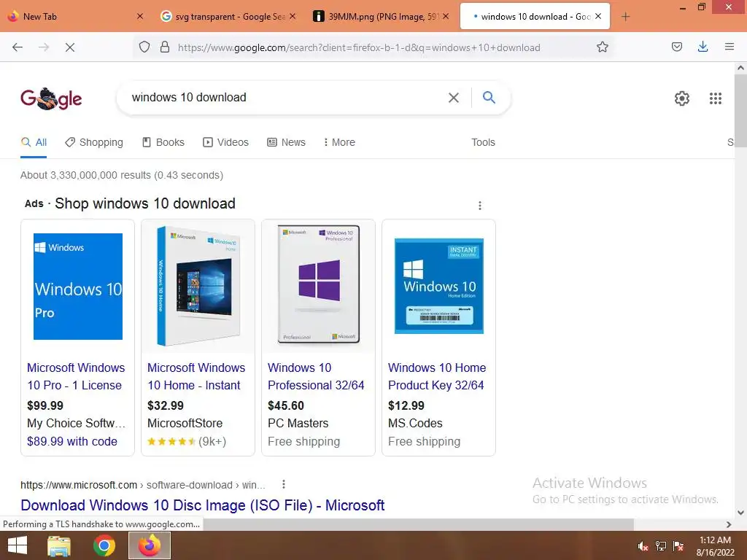Open the Windows Start menu
Image resolution: width=747 pixels, height=560 pixels.
pyautogui.click(x=18, y=545)
